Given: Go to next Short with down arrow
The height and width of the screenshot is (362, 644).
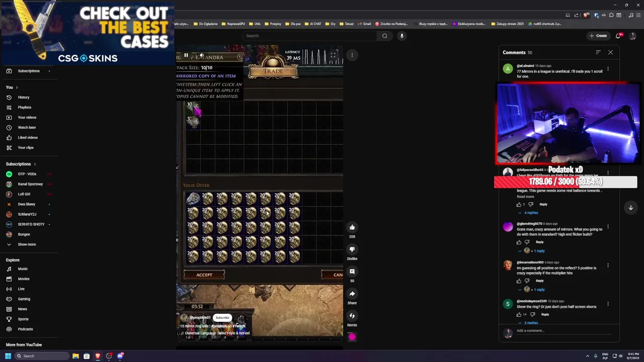Looking at the screenshot, I should 630,208.
